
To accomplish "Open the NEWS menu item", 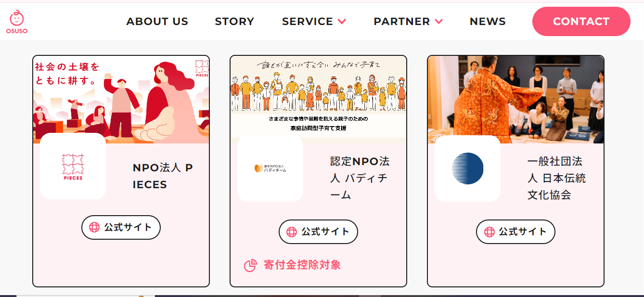I will 488,22.
